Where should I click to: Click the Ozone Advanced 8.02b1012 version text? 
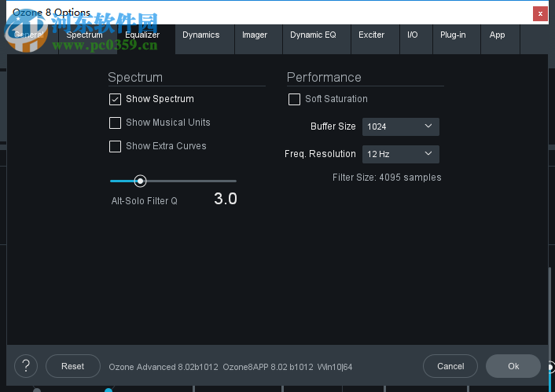coord(164,367)
